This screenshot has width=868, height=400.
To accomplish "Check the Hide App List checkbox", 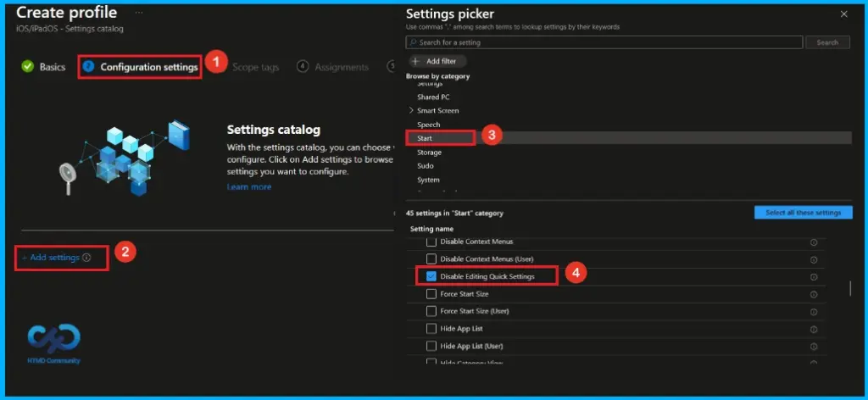I will point(431,329).
